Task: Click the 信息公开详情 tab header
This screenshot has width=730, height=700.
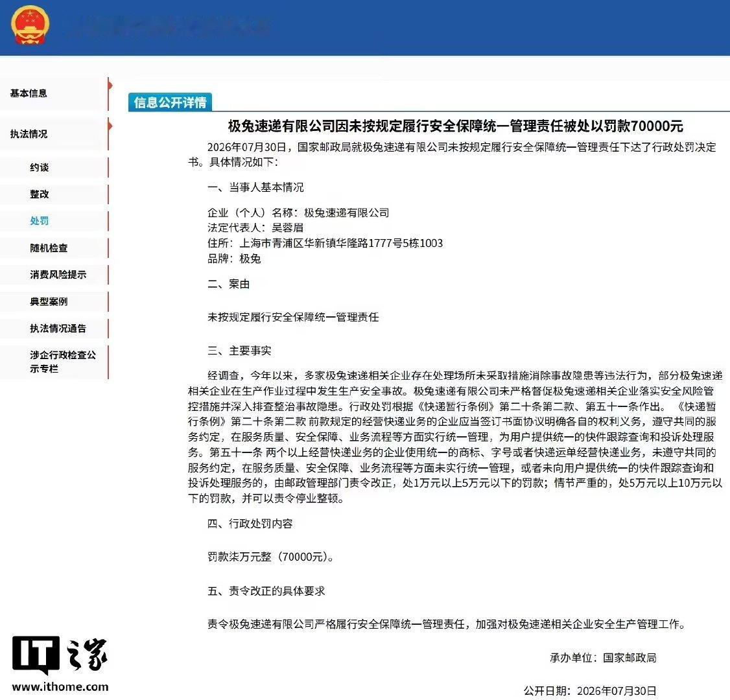Action: pos(170,102)
